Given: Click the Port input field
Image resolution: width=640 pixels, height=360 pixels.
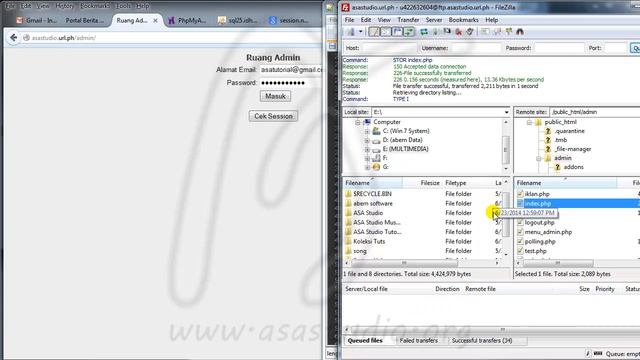Looking at the screenshot, I should (615, 48).
